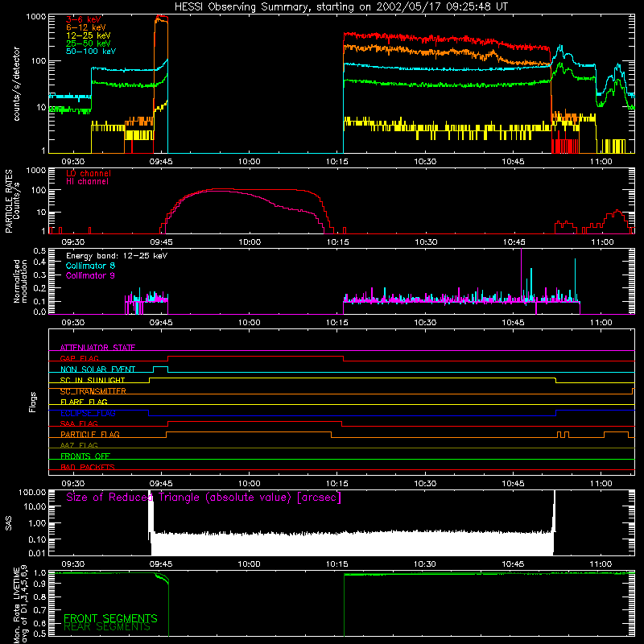The width and height of the screenshot is (644, 644).
Task: Click the SAS axis label
Action: pyautogui.click(x=8, y=523)
